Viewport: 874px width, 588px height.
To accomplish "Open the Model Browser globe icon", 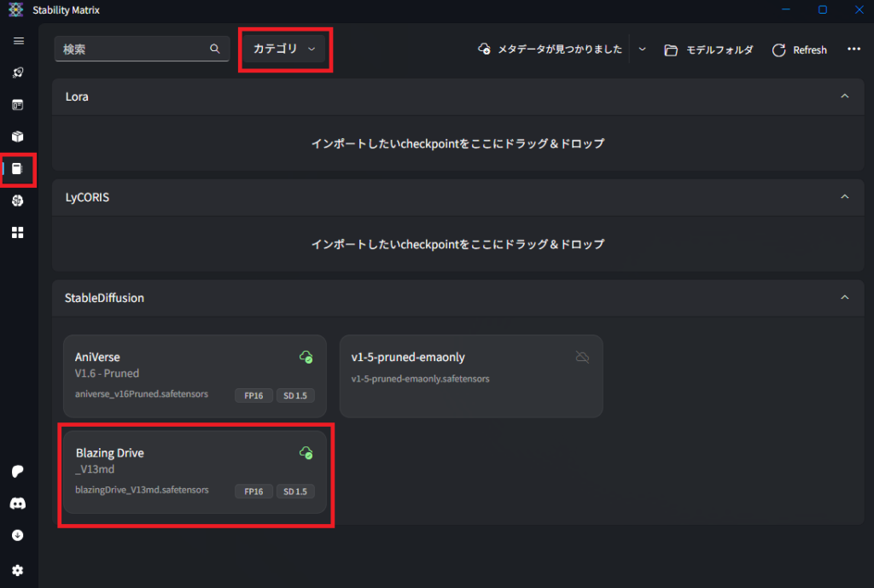I will tap(18, 201).
